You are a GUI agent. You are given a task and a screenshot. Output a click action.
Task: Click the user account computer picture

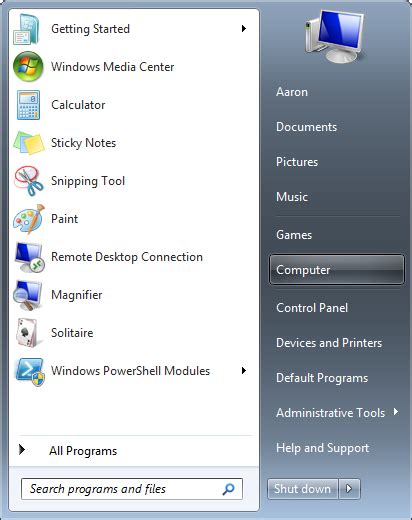(334, 36)
